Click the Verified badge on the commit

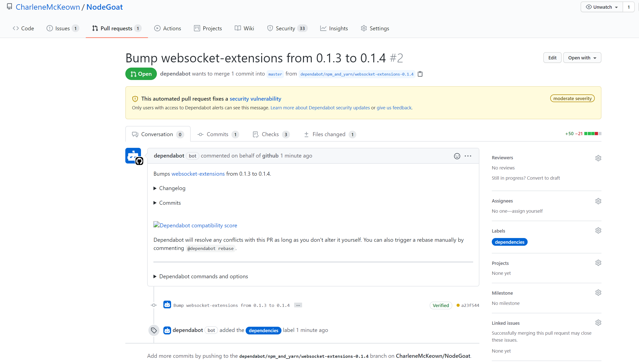(x=441, y=305)
